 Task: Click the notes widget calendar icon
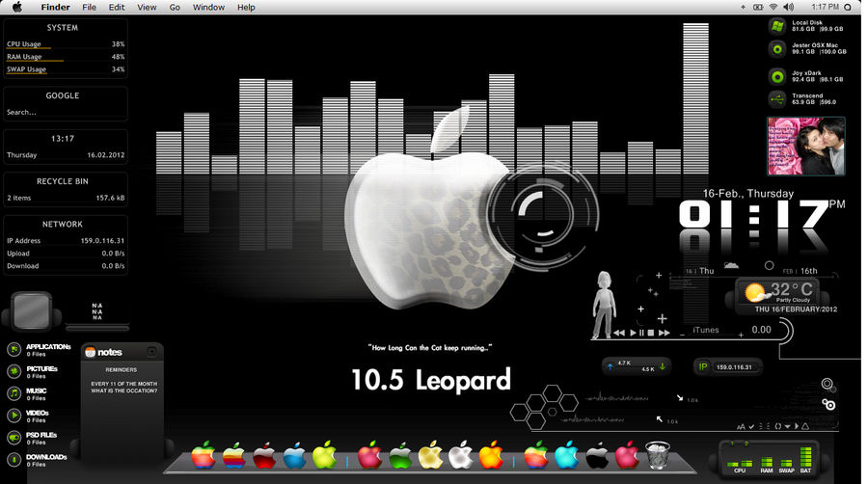click(91, 352)
